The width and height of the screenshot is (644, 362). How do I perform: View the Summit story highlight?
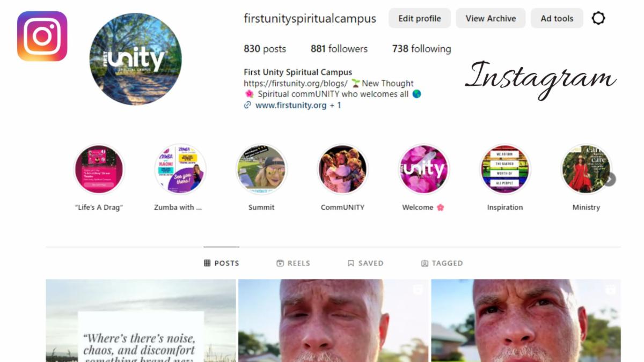(x=261, y=169)
